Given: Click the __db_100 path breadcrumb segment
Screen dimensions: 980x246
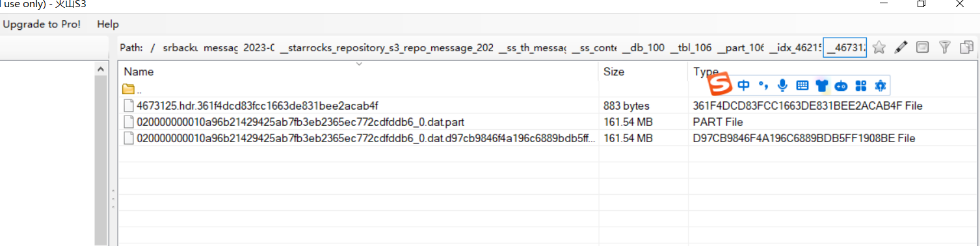Looking at the screenshot, I should [x=643, y=48].
